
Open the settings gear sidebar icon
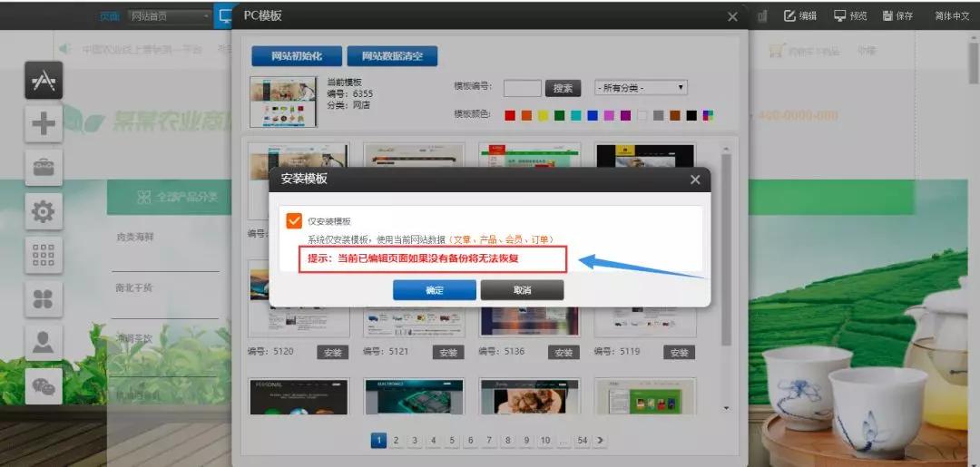[44, 211]
